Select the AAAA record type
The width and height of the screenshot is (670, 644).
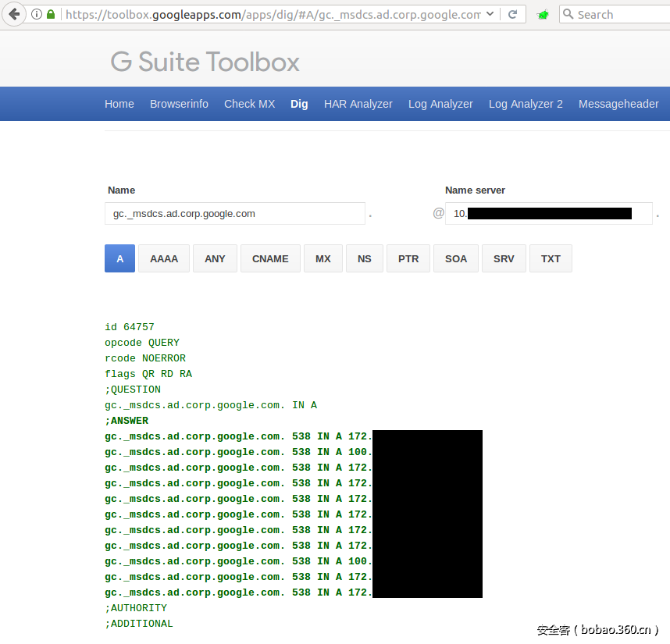point(164,258)
